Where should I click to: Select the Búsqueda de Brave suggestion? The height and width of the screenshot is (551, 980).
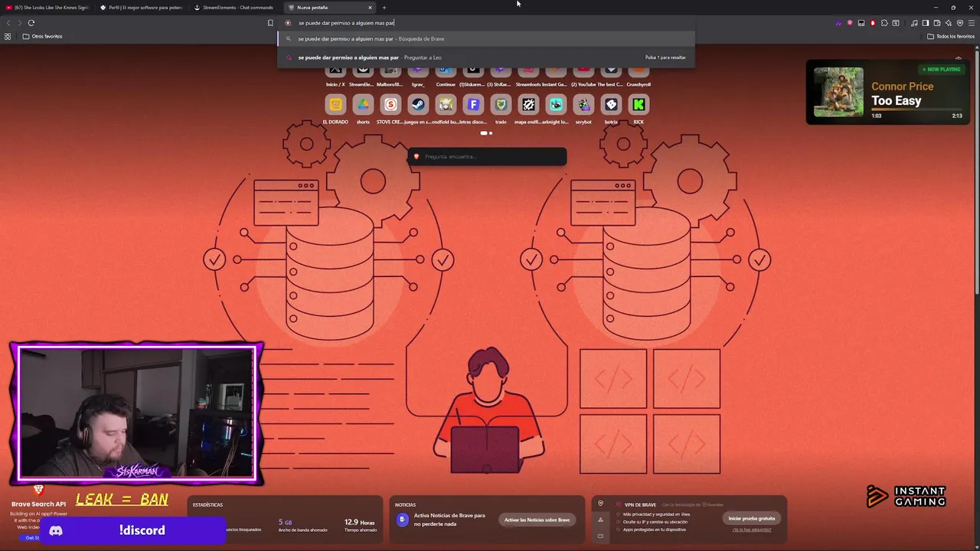click(x=486, y=39)
